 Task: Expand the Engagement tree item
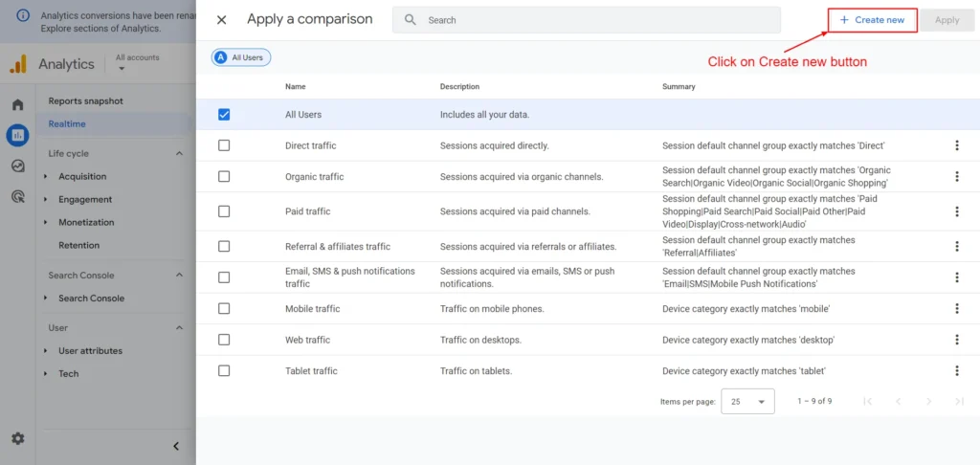click(46, 199)
